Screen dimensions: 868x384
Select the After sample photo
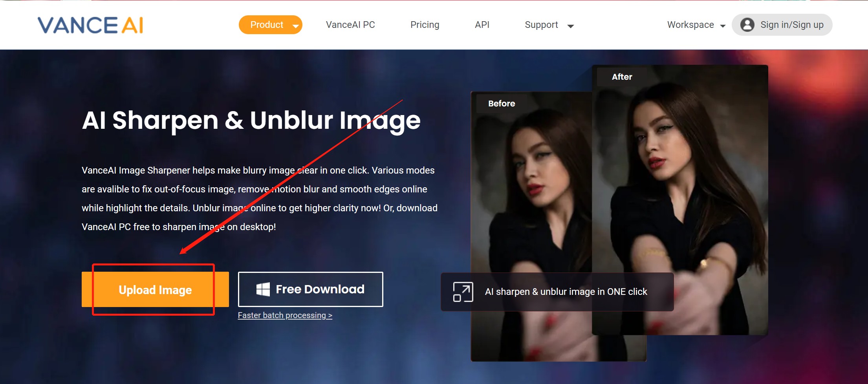679,177
